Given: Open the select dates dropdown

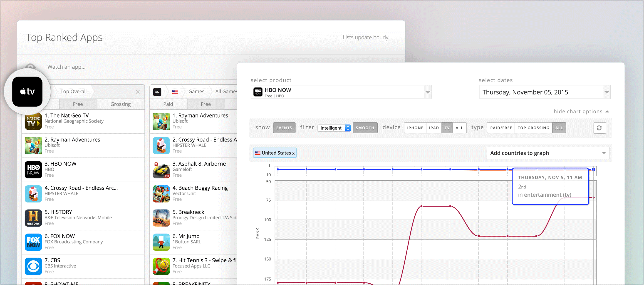Looking at the screenshot, I should [x=545, y=92].
